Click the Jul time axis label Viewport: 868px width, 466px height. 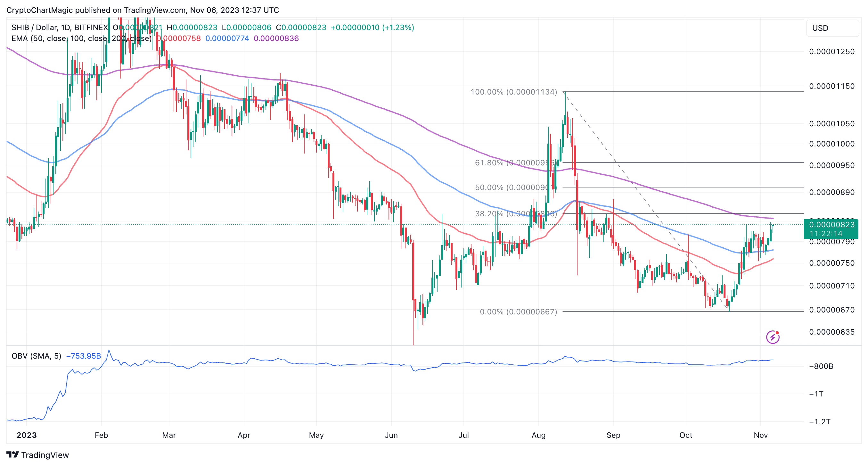click(463, 435)
